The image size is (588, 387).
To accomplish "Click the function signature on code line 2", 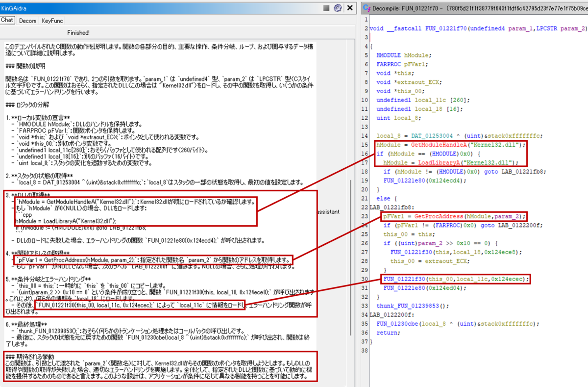I will (x=478, y=28).
